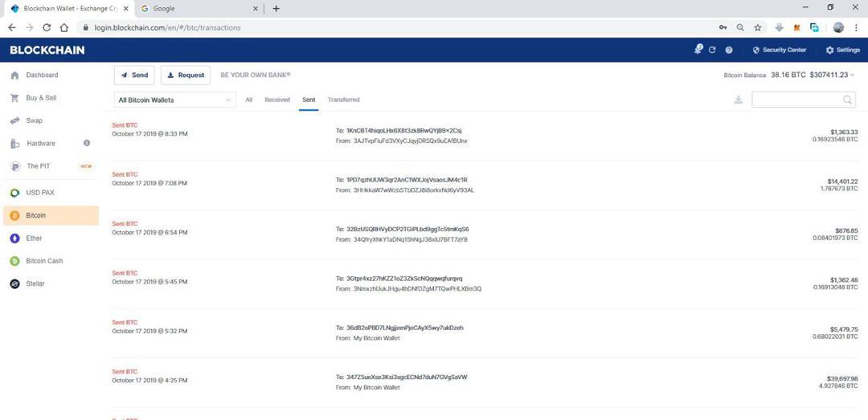The width and height of the screenshot is (868, 420).
Task: Focus the transaction search field
Action: [803, 100]
